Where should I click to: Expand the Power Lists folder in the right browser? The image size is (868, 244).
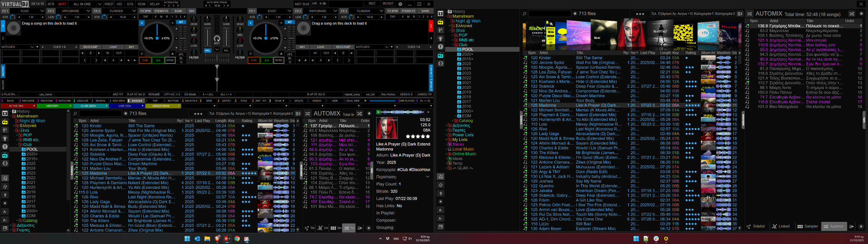tap(463, 135)
